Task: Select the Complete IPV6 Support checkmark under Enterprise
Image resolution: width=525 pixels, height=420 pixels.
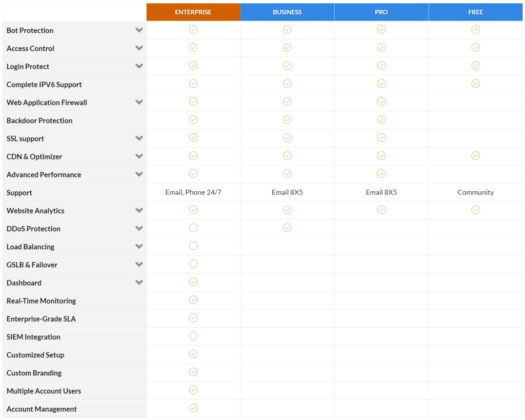Action: 193,83
